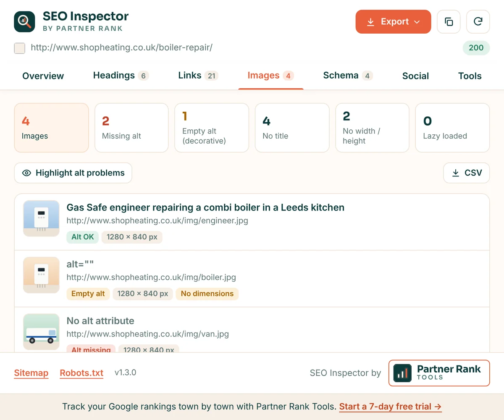Screen dimensions: 504x420
Task: Click the Alt OK badge
Action: click(83, 237)
